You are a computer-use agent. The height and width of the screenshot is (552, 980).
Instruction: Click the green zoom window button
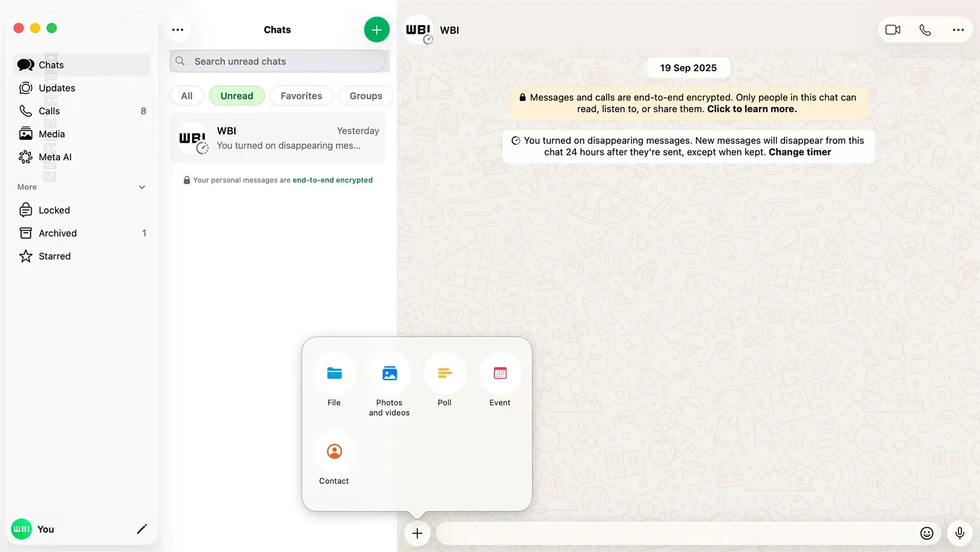click(x=52, y=28)
